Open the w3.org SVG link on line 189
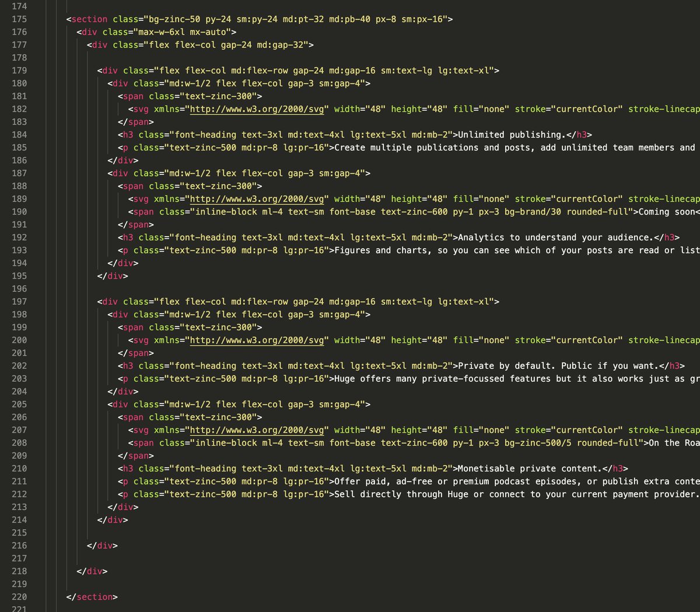The image size is (700, 612). [x=257, y=199]
